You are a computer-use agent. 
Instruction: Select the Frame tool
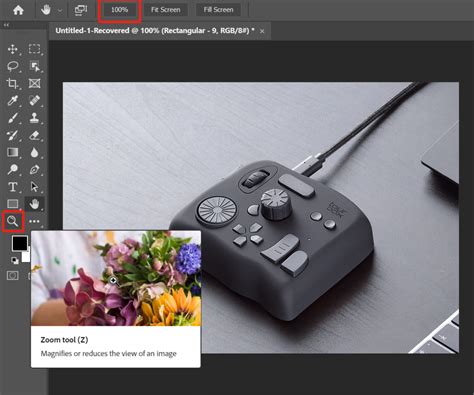[x=34, y=83]
